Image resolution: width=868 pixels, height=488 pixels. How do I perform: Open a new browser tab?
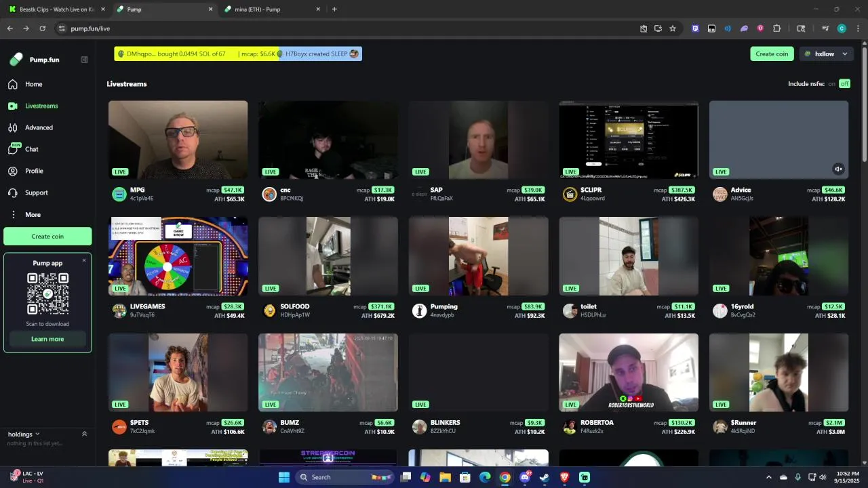click(334, 9)
